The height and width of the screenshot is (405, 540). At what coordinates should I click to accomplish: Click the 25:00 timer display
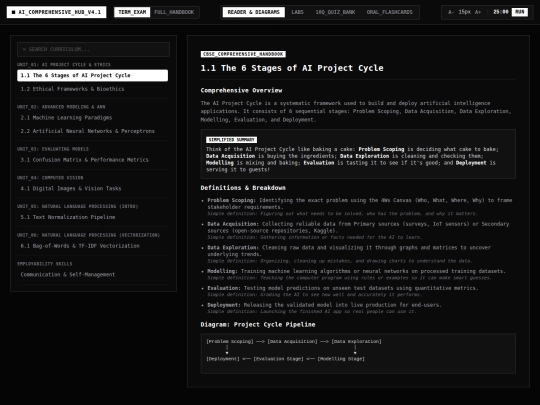click(500, 12)
